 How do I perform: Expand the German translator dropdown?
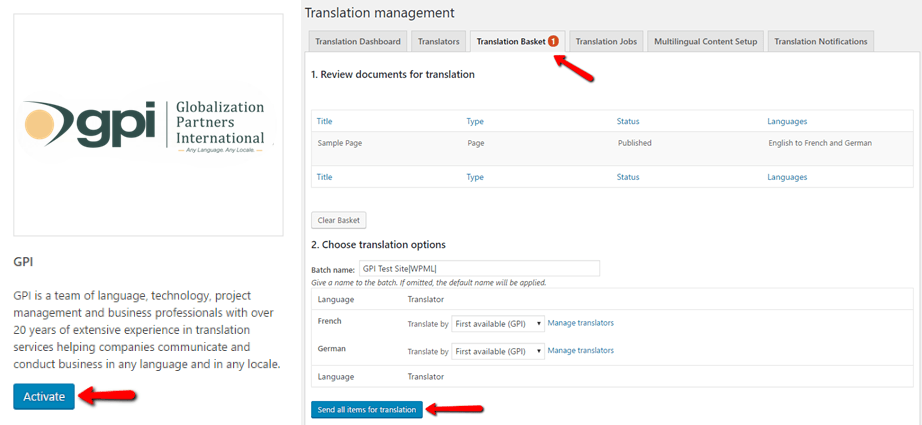pos(497,351)
